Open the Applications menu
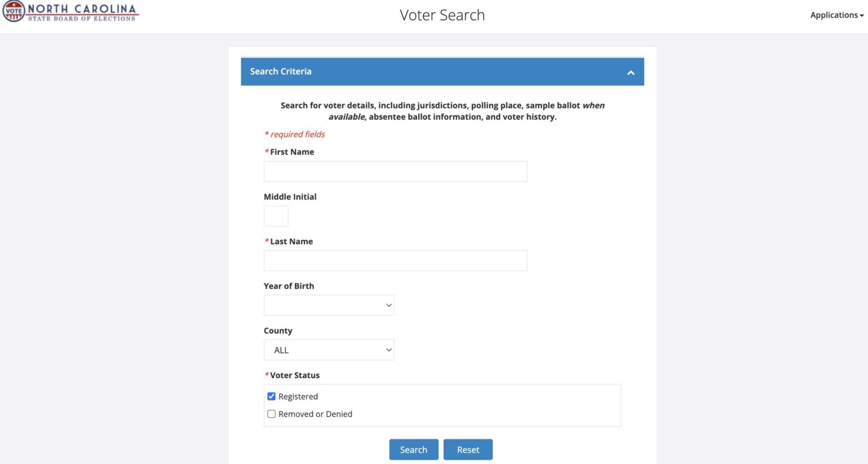868x464 pixels. pos(835,15)
